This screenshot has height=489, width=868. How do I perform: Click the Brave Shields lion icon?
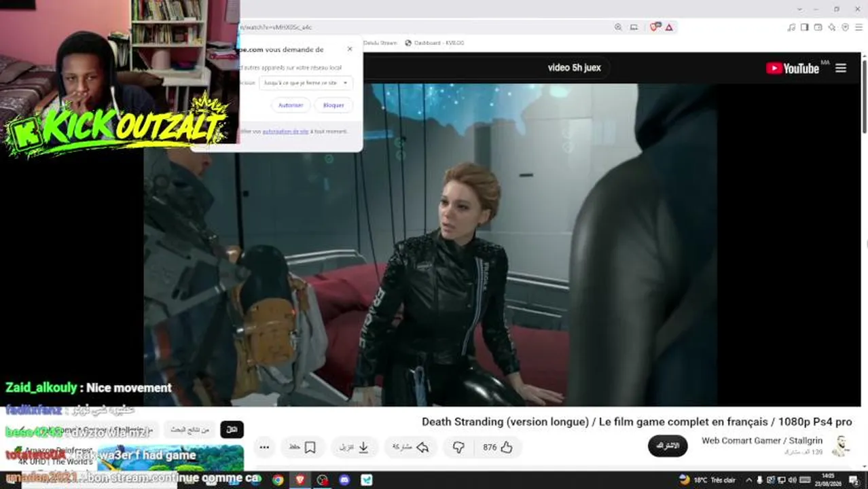pos(655,27)
